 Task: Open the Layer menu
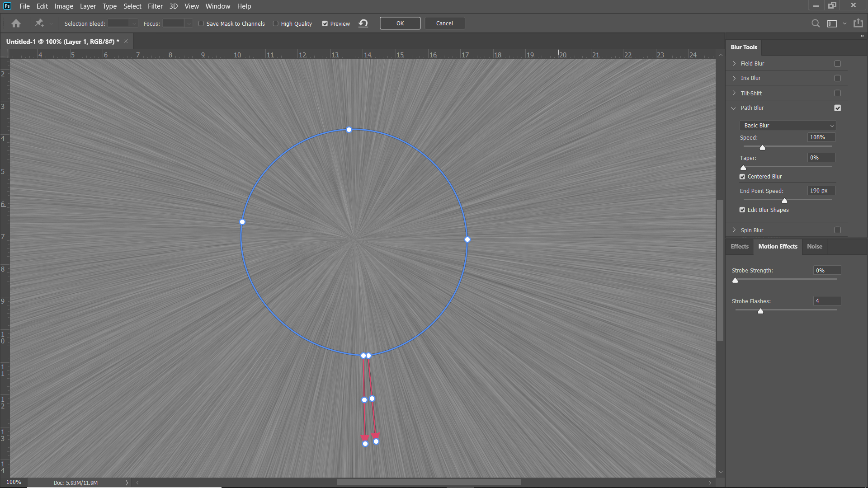point(88,6)
